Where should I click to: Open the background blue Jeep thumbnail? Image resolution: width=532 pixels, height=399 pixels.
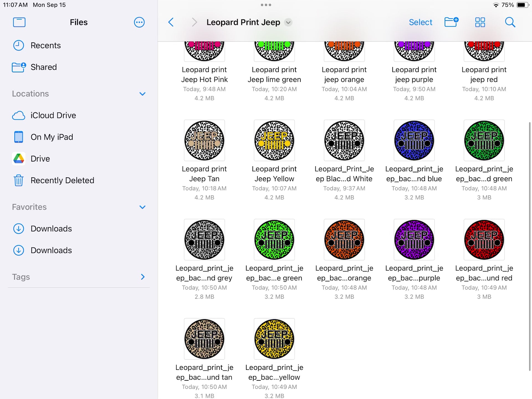tap(414, 140)
